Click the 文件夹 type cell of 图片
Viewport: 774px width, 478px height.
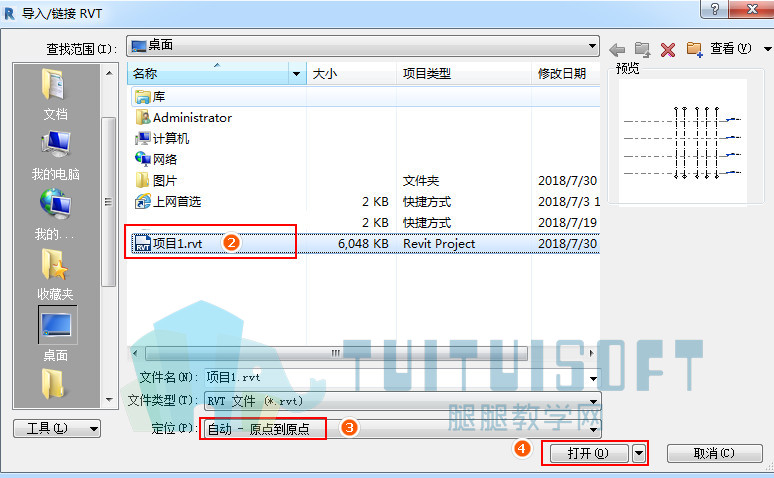click(x=421, y=181)
